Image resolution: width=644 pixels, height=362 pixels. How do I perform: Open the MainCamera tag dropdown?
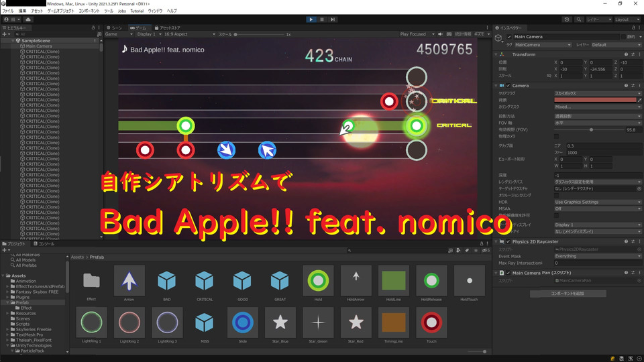542,45
